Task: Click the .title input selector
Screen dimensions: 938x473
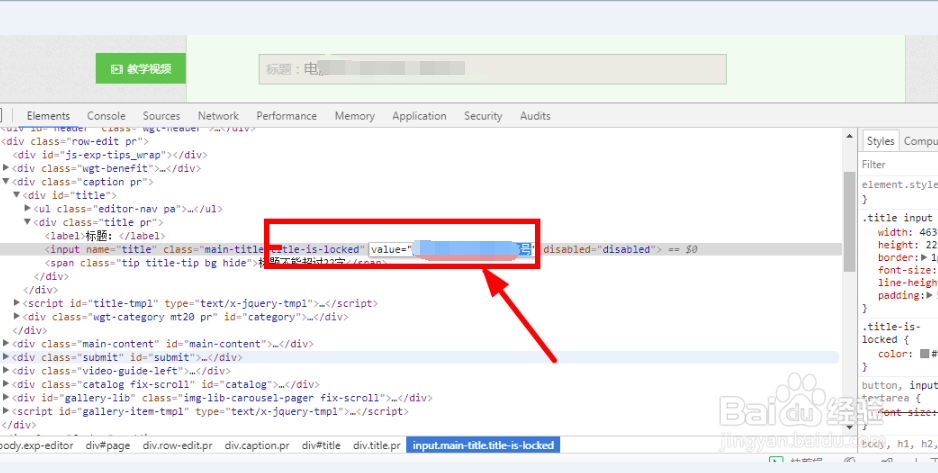Action: 897,218
